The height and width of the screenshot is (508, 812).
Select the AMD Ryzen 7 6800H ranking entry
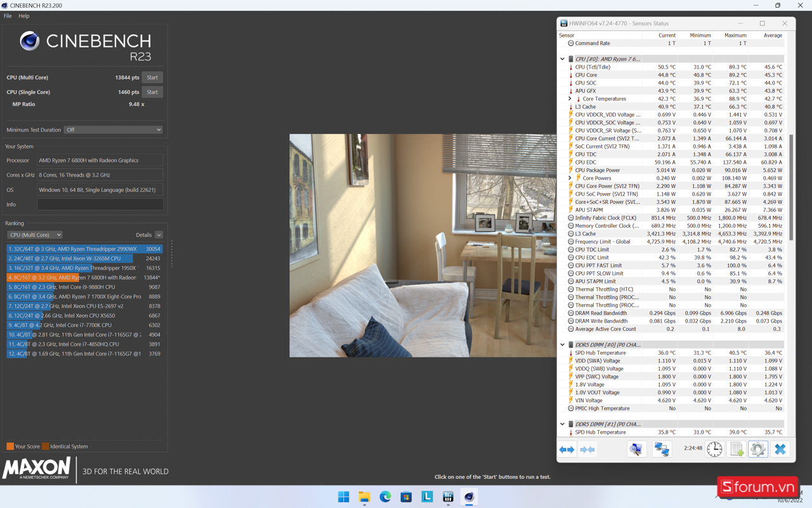point(84,277)
